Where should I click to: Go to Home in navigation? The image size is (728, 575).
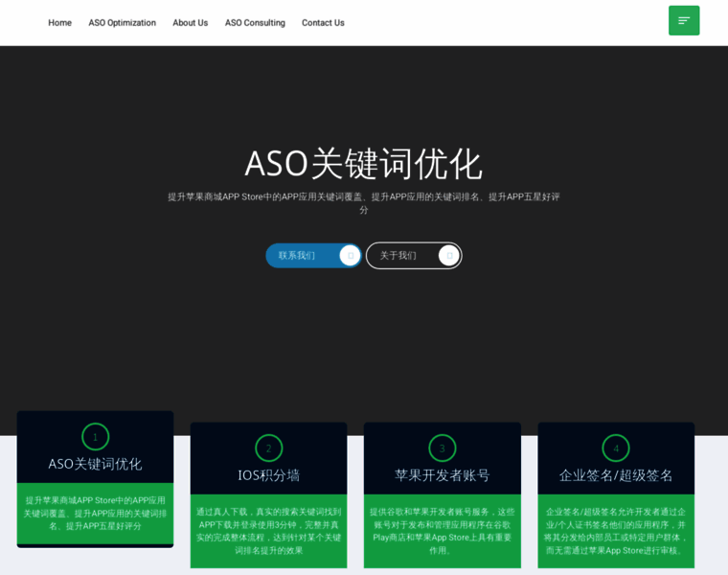point(59,23)
